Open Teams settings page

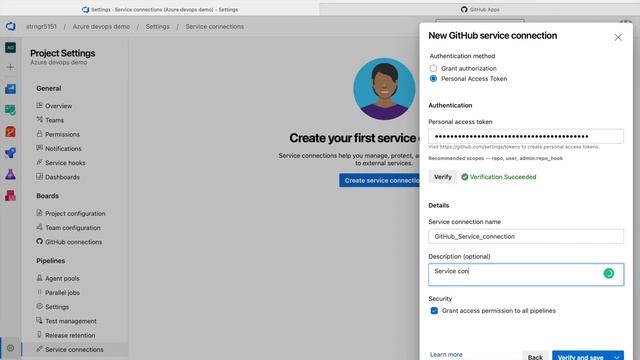[54, 120]
